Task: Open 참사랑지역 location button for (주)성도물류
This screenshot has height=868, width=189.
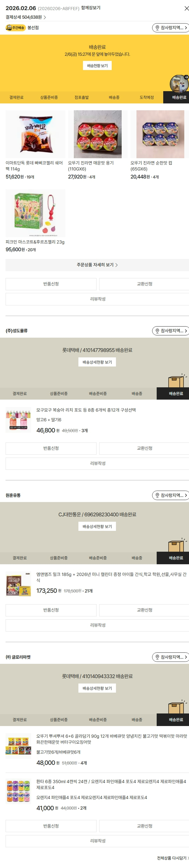Action: [171, 331]
